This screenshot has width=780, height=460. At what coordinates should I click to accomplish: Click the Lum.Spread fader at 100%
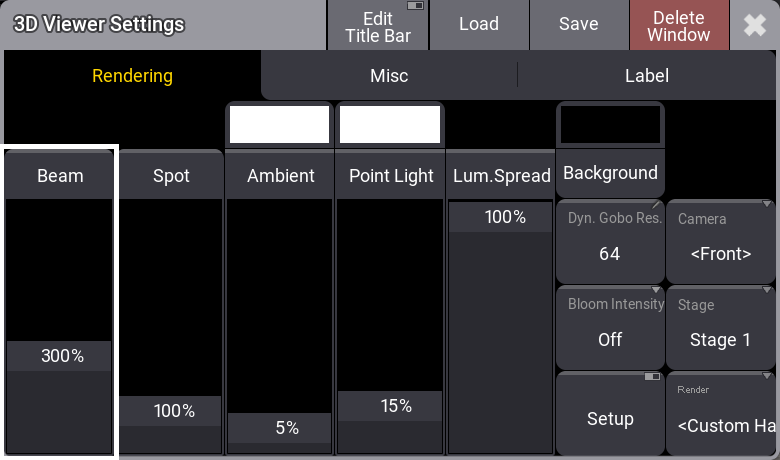[x=500, y=217]
